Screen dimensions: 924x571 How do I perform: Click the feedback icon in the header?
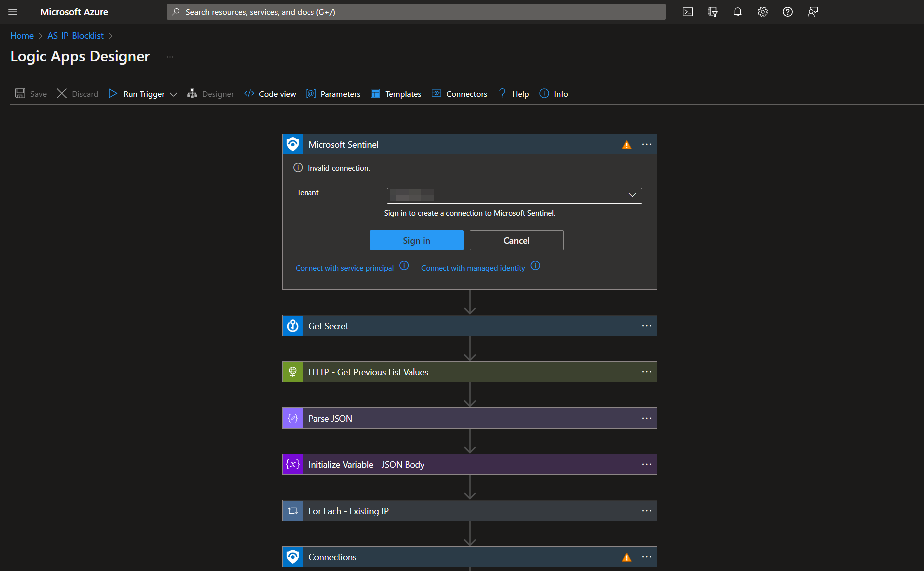point(812,12)
